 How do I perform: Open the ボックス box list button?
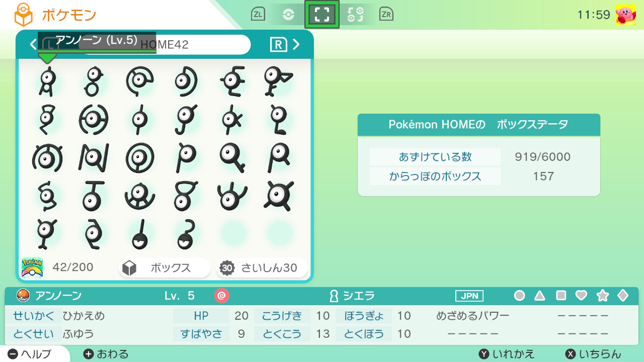pos(165,268)
